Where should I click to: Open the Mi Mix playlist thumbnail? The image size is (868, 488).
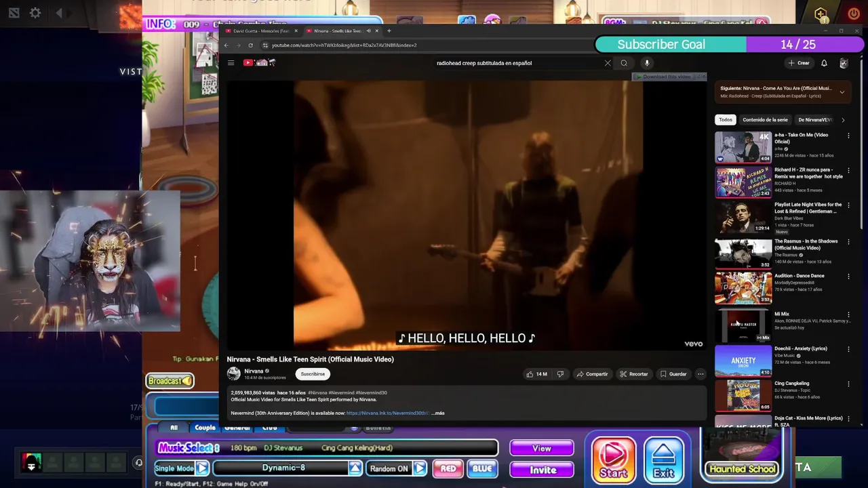743,325
